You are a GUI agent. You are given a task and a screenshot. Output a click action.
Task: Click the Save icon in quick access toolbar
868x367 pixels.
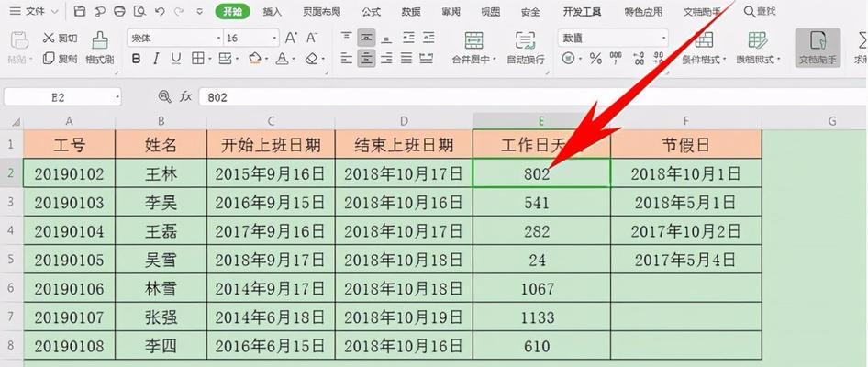coord(80,11)
